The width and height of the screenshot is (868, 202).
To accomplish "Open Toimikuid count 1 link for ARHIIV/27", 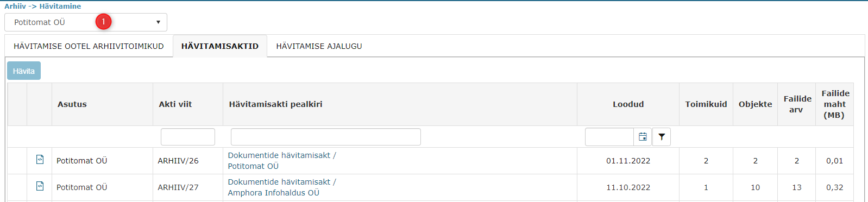I will coord(706,187).
